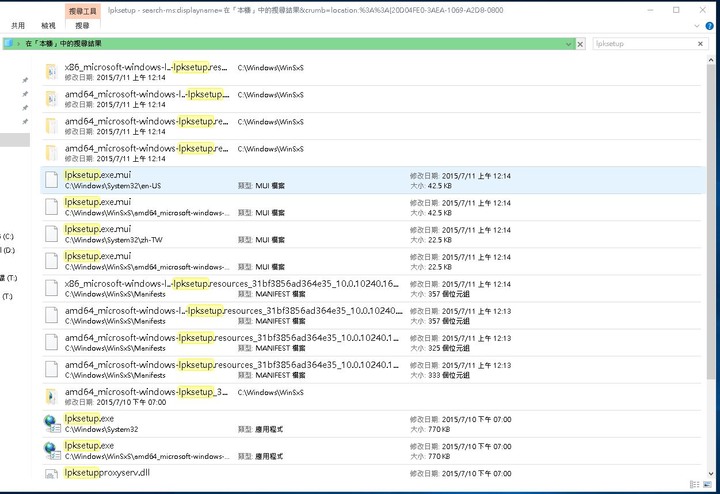720x494 pixels.
Task: Clear the lpksetup search box
Action: 700,44
